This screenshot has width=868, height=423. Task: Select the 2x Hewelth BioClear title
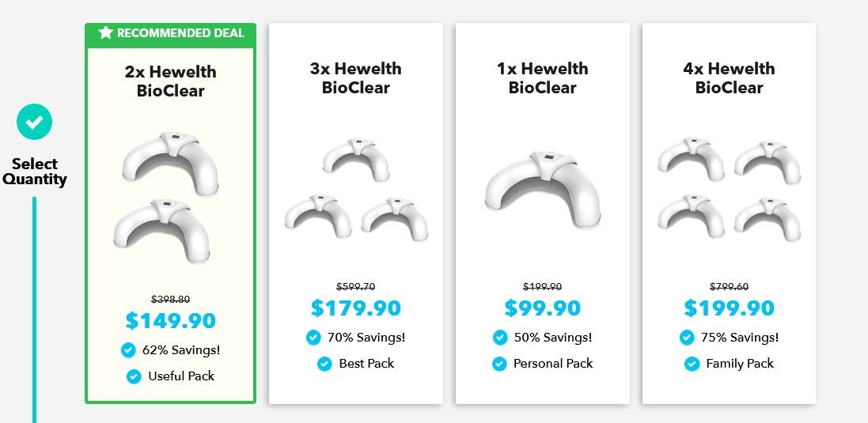[x=170, y=81]
